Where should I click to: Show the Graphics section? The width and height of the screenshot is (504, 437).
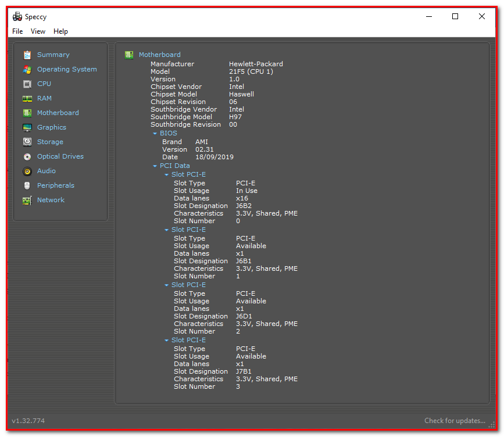(52, 127)
